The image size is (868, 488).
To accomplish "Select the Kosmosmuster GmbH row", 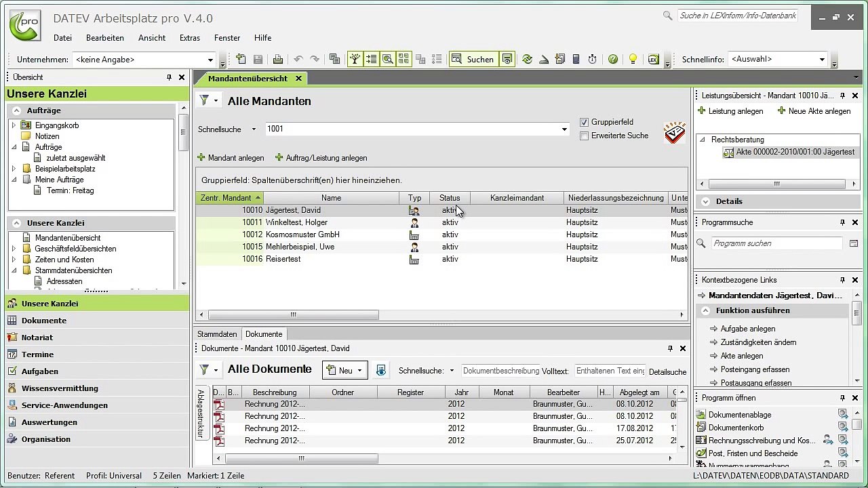I will tap(441, 235).
